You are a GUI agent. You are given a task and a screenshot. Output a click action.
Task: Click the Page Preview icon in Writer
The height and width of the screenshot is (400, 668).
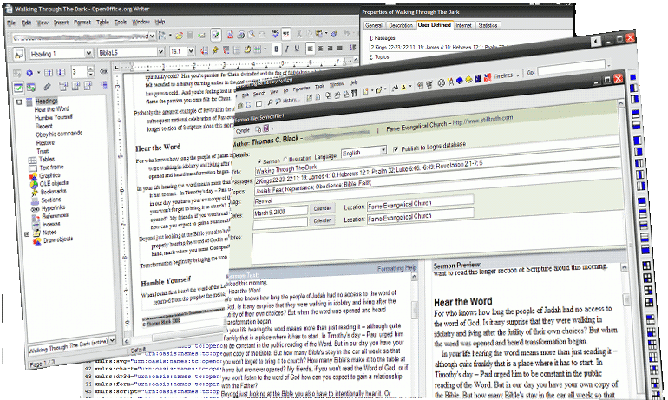(251, 35)
